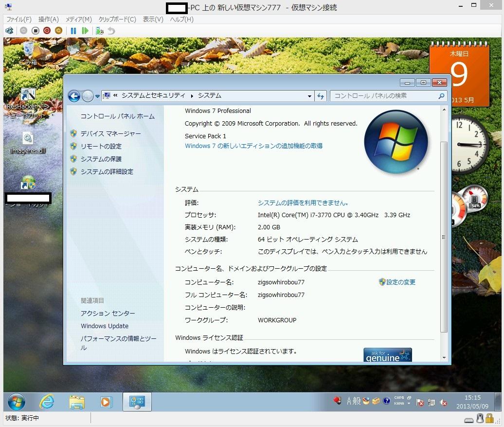
Task: Toggle the CAPS indicator in language bar
Action: 399,398
